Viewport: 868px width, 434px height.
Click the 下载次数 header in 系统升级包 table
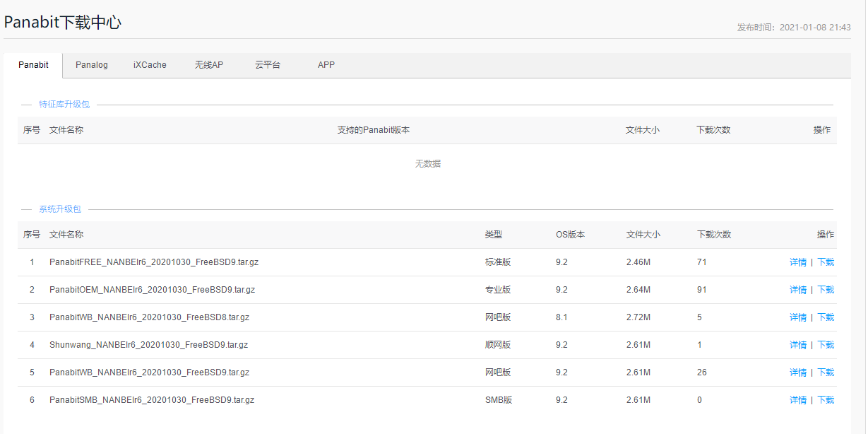point(714,235)
